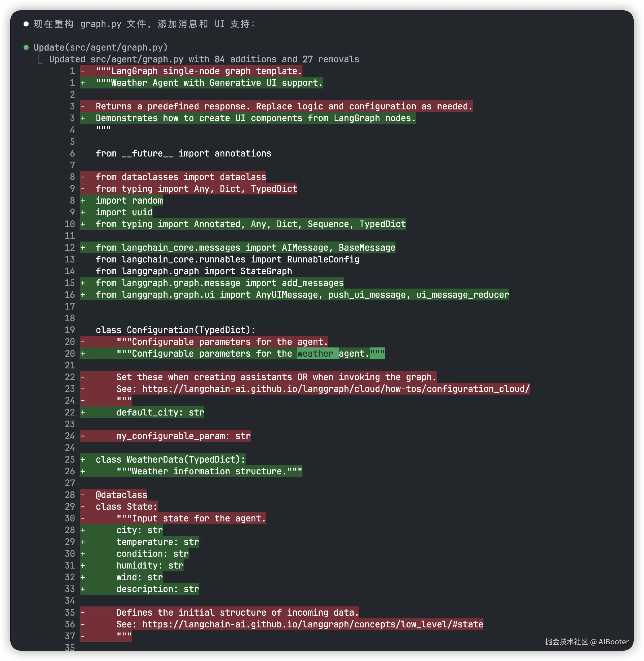Open the low_level #state concepts URL
644x661 pixels.
312,624
